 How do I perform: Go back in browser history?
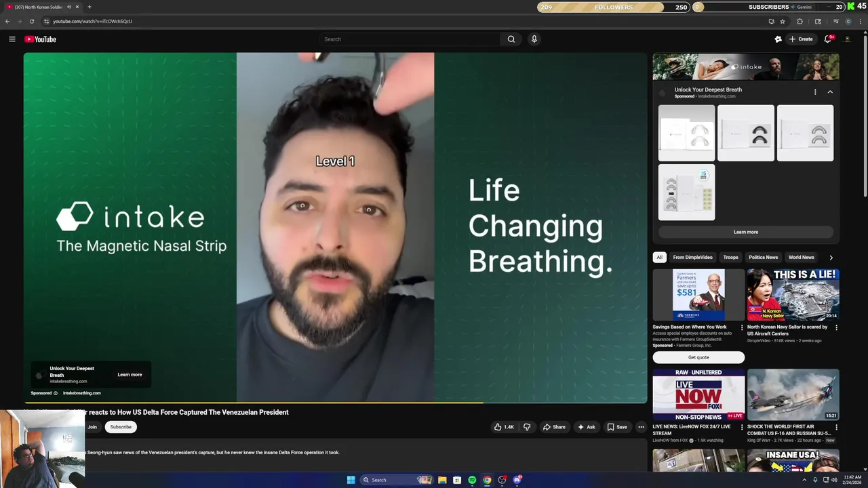[x=7, y=21]
